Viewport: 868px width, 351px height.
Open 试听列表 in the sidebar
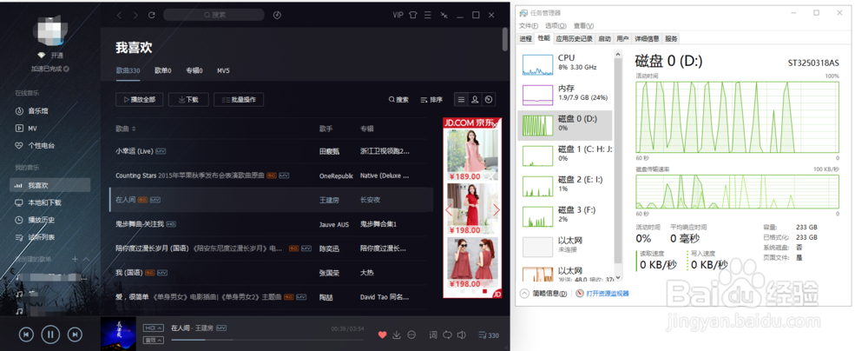point(42,237)
